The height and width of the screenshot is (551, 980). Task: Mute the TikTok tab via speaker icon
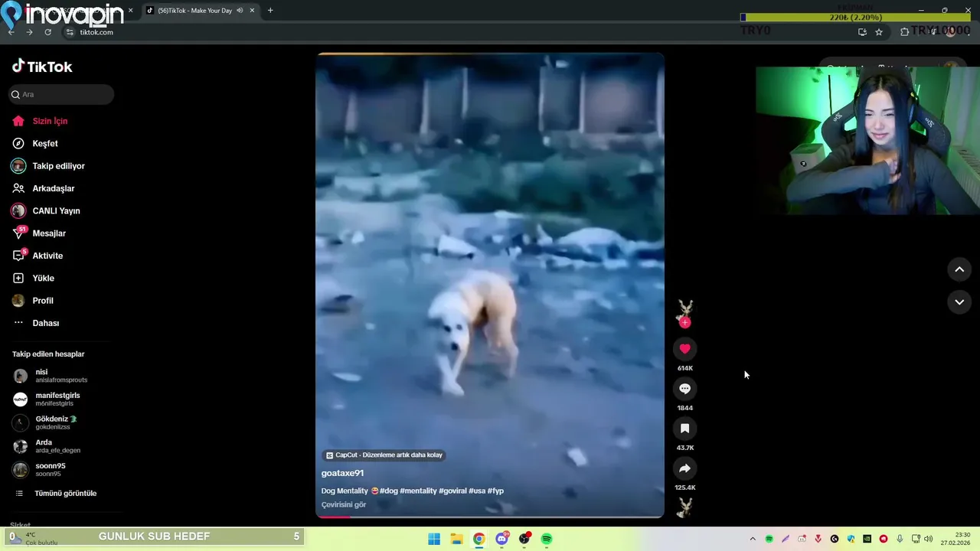pyautogui.click(x=240, y=11)
